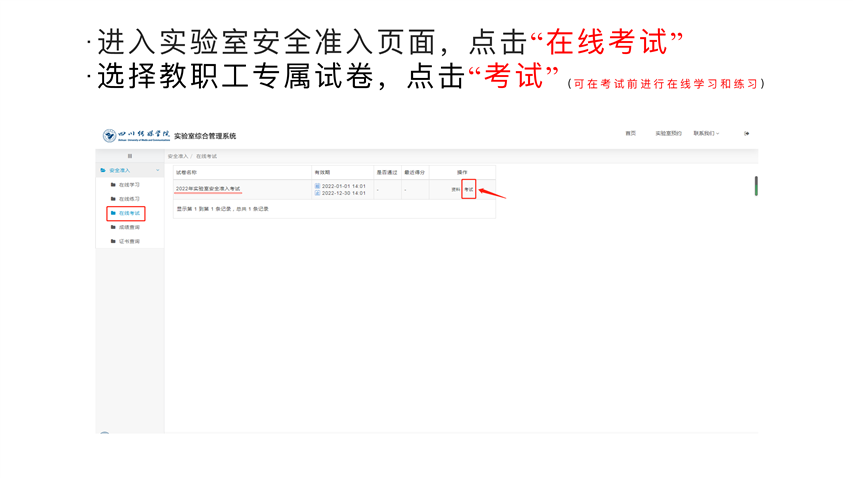Click the 资料 link in 操作 column

pos(455,189)
